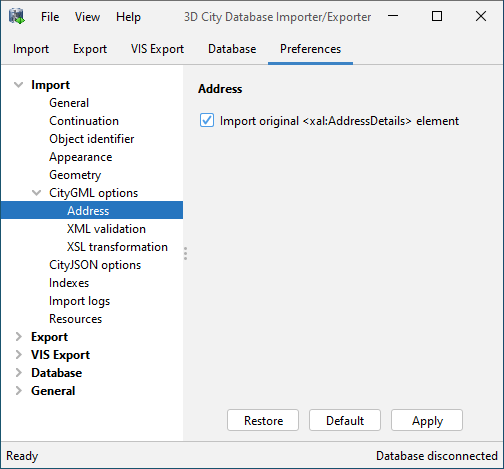Select CityJSON options in the tree
504x469 pixels.
click(x=95, y=265)
